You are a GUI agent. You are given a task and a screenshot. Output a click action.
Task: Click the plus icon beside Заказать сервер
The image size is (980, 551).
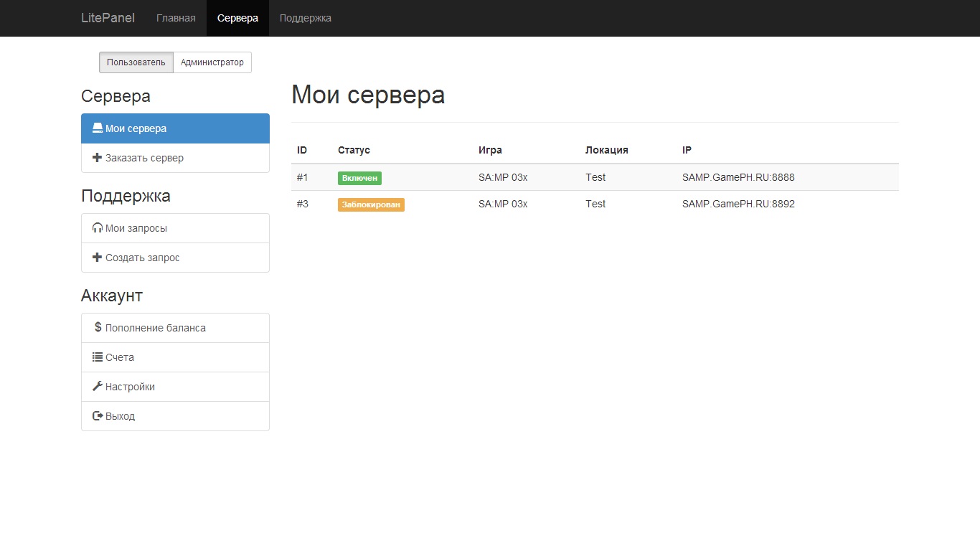(98, 158)
